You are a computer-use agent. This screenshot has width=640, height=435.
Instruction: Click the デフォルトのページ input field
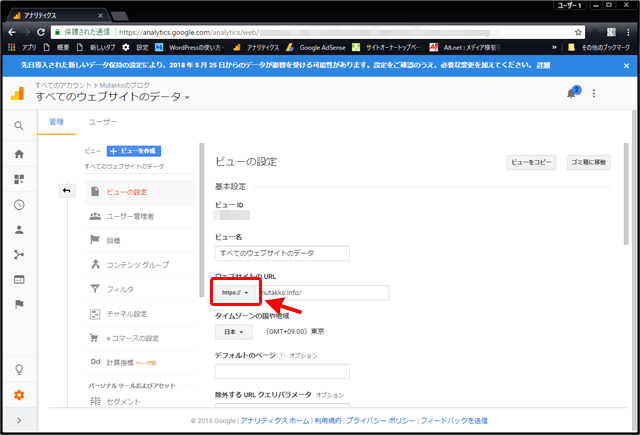coord(282,371)
